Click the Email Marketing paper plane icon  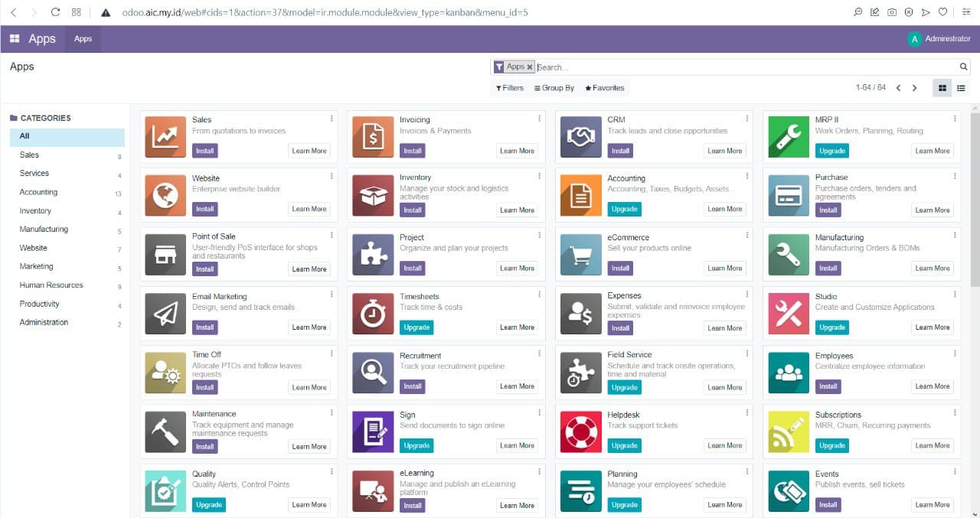pyautogui.click(x=165, y=313)
